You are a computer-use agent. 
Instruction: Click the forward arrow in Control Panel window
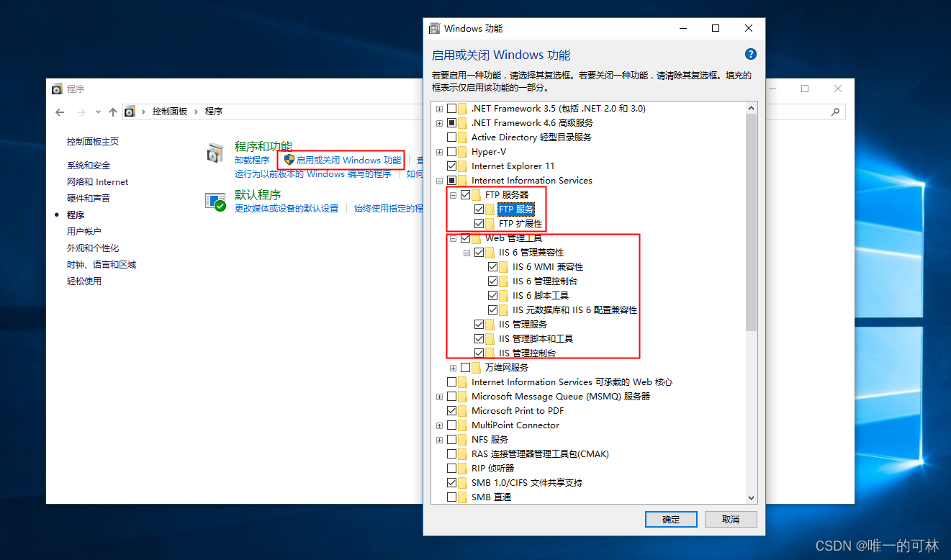(x=81, y=112)
